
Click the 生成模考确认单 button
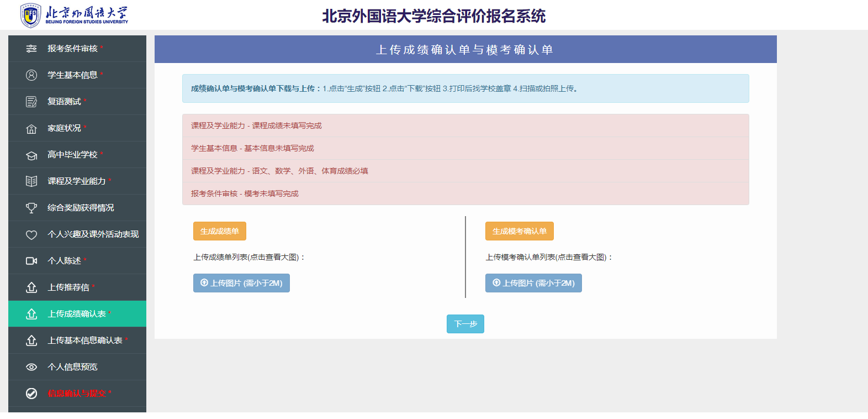tap(520, 231)
